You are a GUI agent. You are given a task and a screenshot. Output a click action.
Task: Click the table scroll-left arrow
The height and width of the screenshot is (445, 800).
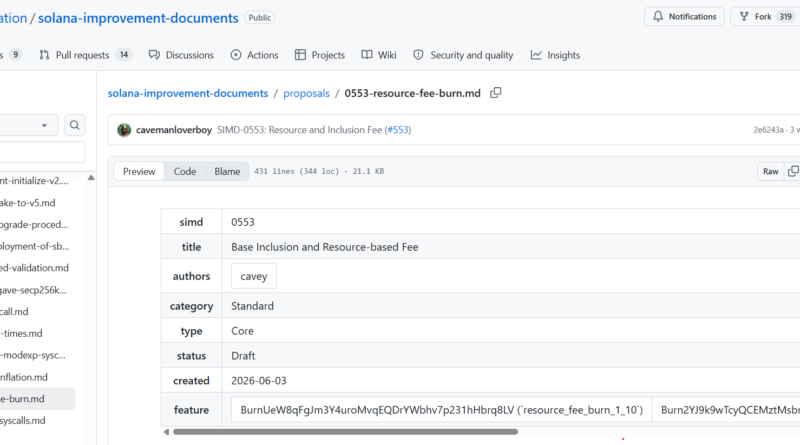(166, 432)
